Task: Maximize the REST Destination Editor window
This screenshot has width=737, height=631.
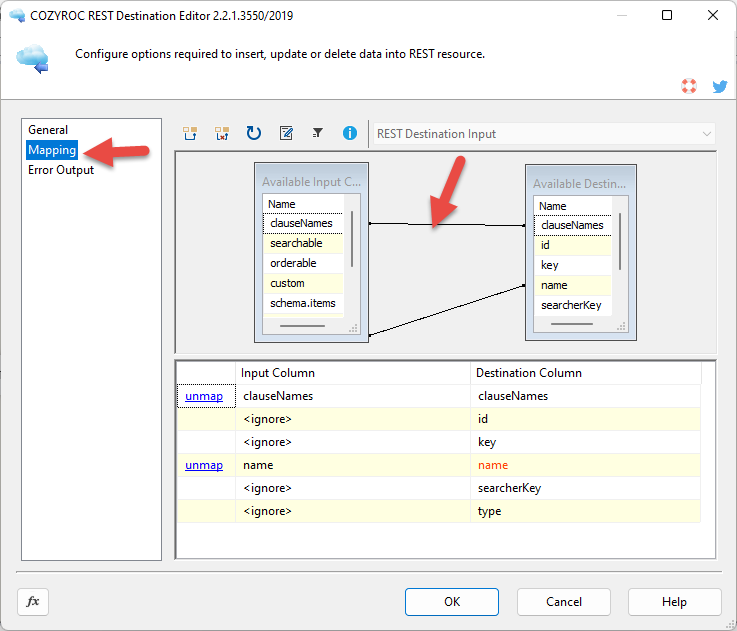Action: pos(667,16)
